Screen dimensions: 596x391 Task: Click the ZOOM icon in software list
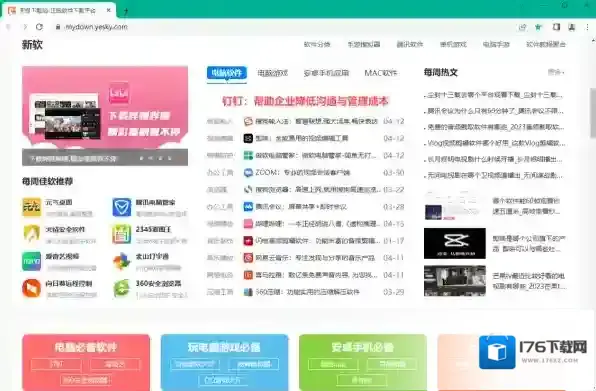pos(248,173)
